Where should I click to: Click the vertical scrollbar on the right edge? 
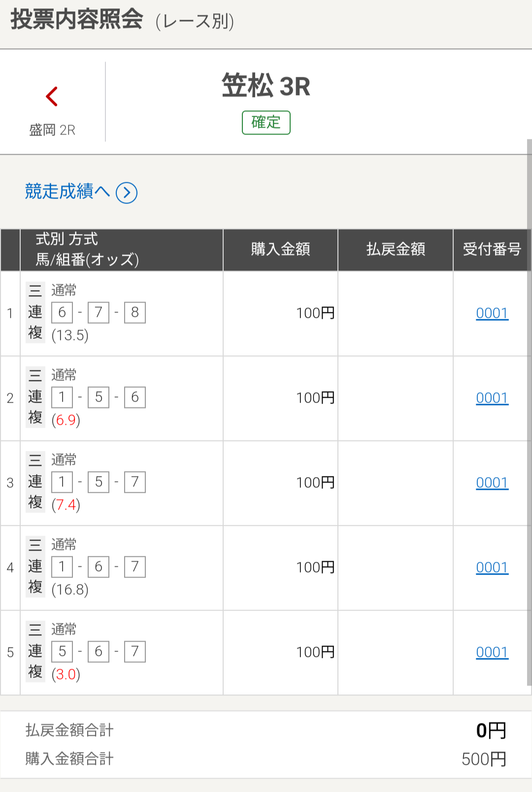(x=530, y=412)
